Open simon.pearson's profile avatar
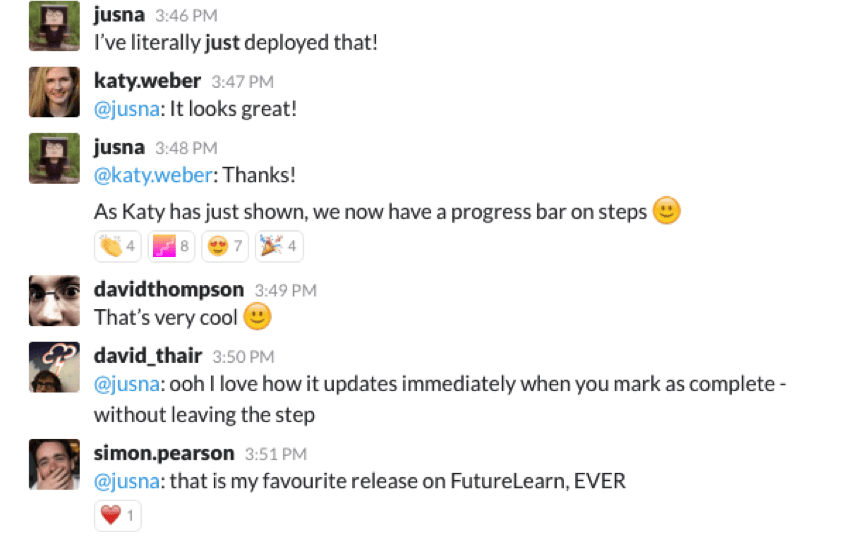This screenshot has width=854, height=542. [54, 465]
